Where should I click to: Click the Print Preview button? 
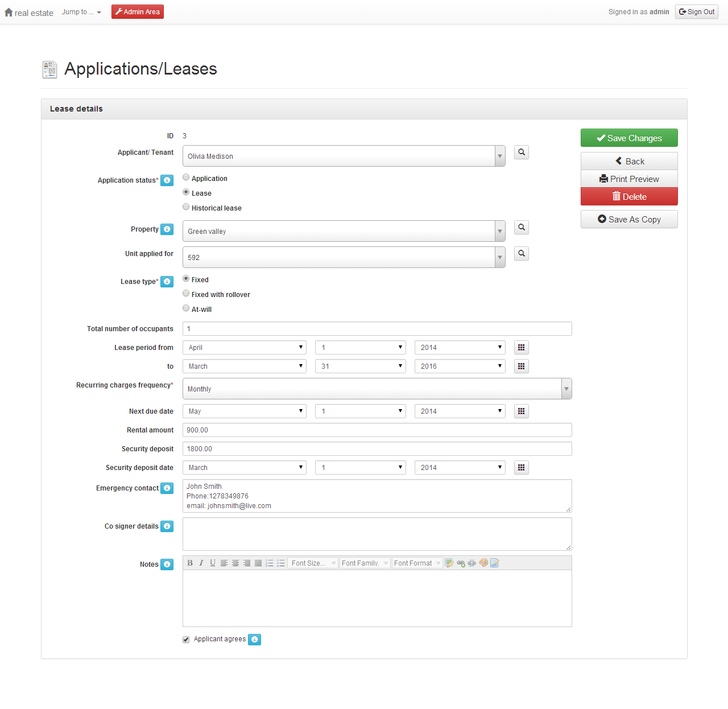tap(629, 179)
